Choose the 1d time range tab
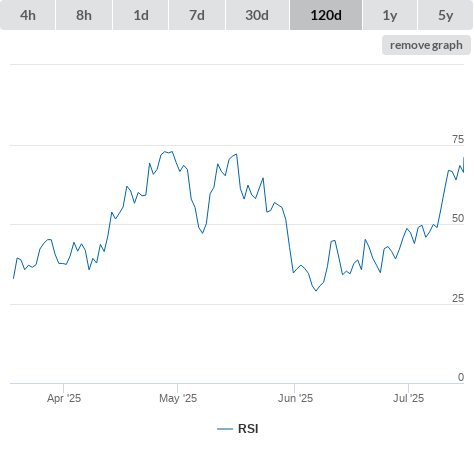Screen dimensions: 474x455 point(141,15)
